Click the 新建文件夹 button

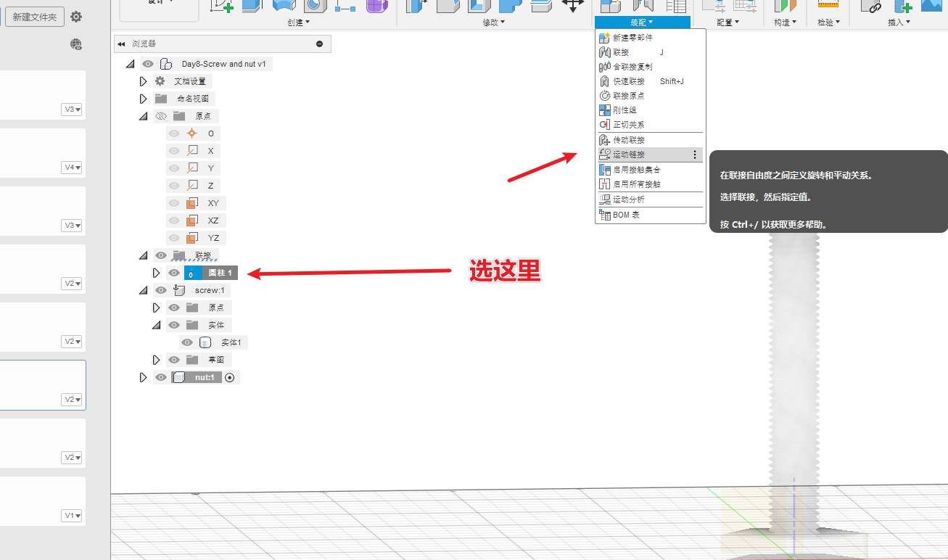[x=35, y=17]
